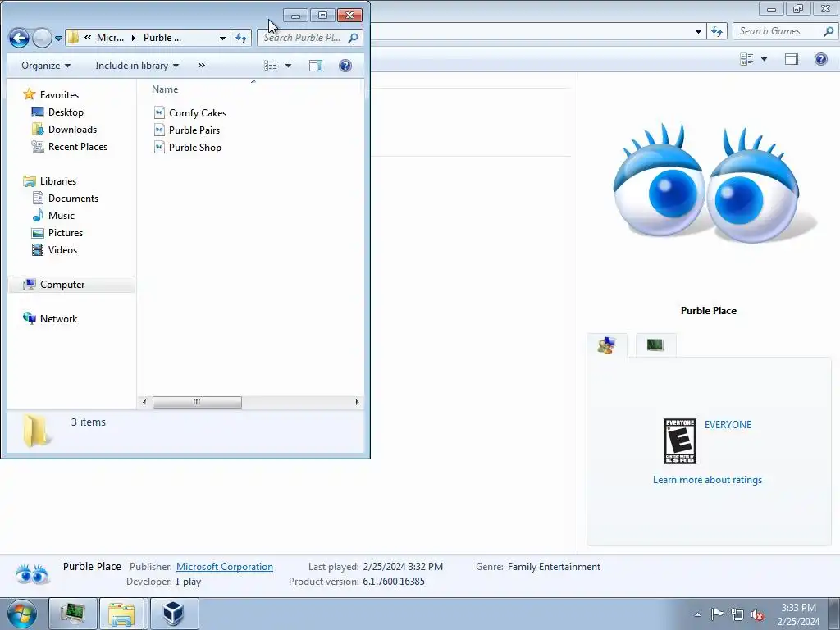Refresh the Purble Place folder view

(241, 38)
